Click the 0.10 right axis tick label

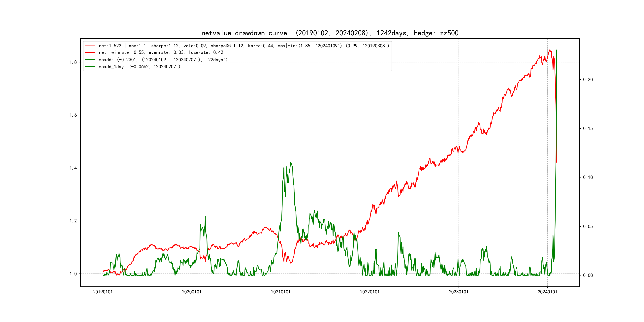(x=588, y=177)
